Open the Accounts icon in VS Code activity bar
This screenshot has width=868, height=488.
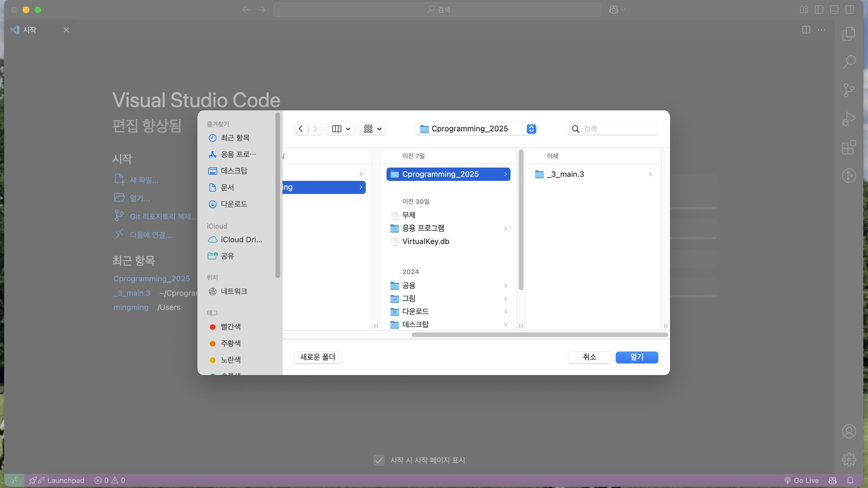tap(849, 431)
